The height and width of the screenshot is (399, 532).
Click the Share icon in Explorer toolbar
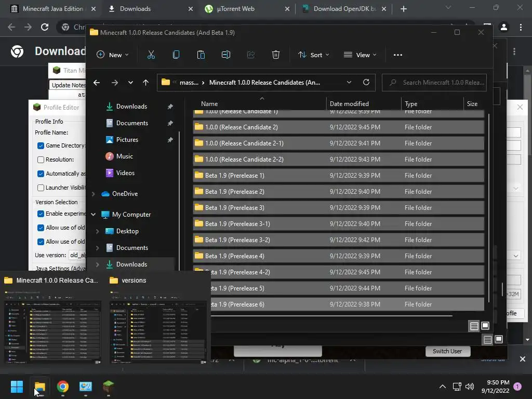pos(251,55)
